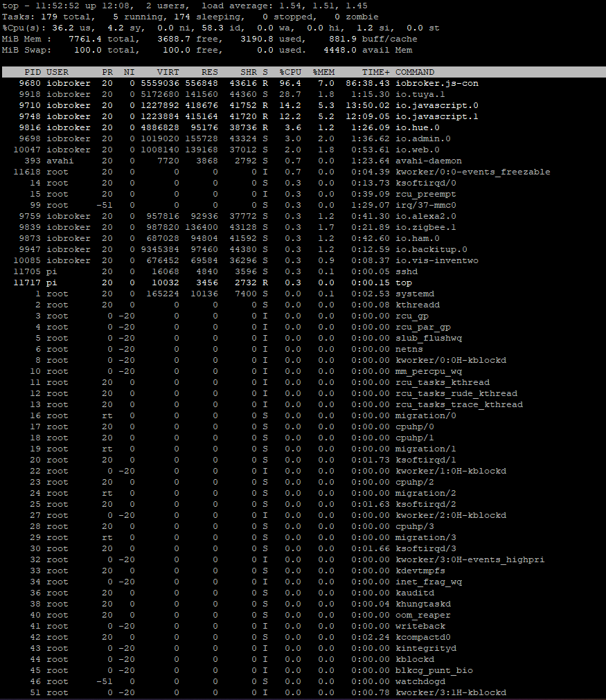Screen dimensions: 606x700
Task: Click the slub_flushwq command
Action: pos(429,339)
